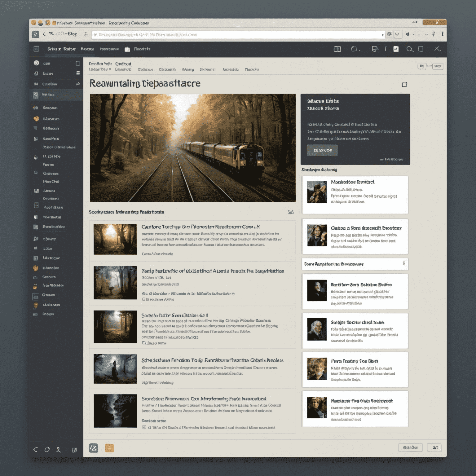476x476 pixels.
Task: Open the first article's sunlit forest thumbnail
Action: [x=115, y=239]
